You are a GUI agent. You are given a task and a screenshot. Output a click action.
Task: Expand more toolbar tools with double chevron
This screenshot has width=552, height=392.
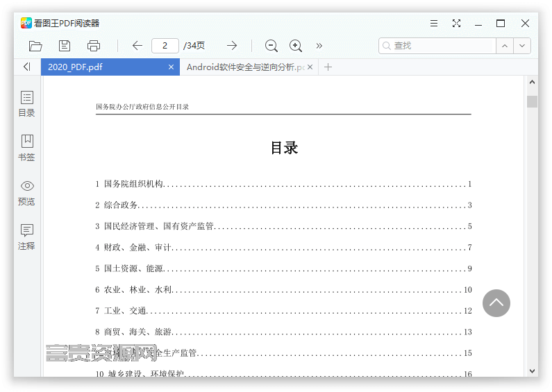click(x=319, y=46)
